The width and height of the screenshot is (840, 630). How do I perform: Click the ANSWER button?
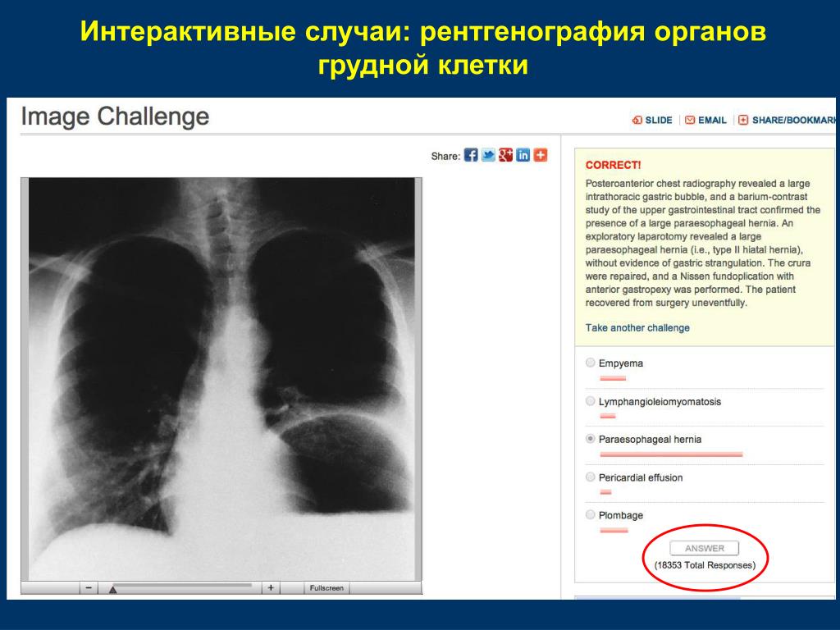(x=705, y=548)
